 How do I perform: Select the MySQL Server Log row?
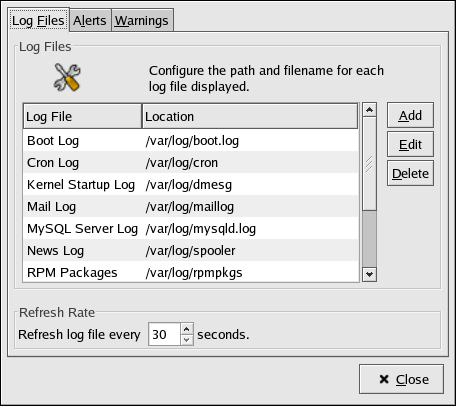191,229
